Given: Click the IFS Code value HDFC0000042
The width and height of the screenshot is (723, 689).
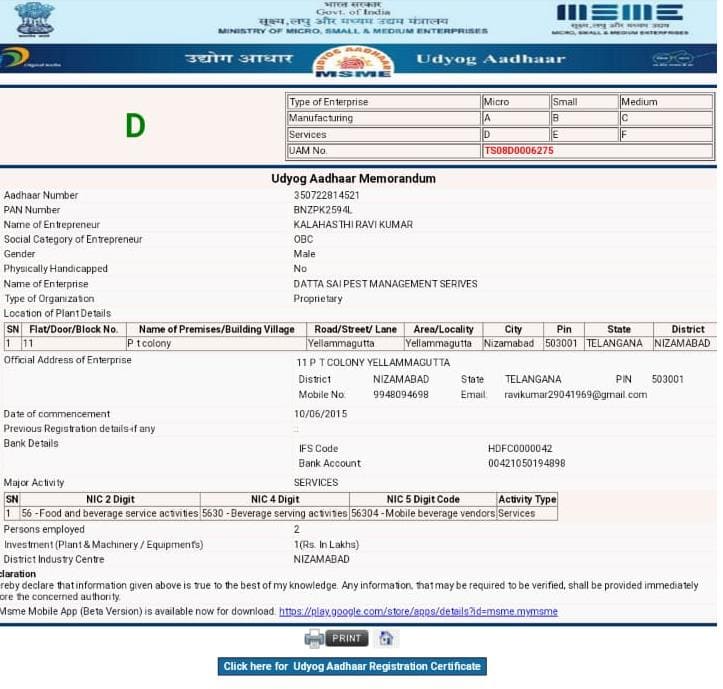Looking at the screenshot, I should point(519,449).
